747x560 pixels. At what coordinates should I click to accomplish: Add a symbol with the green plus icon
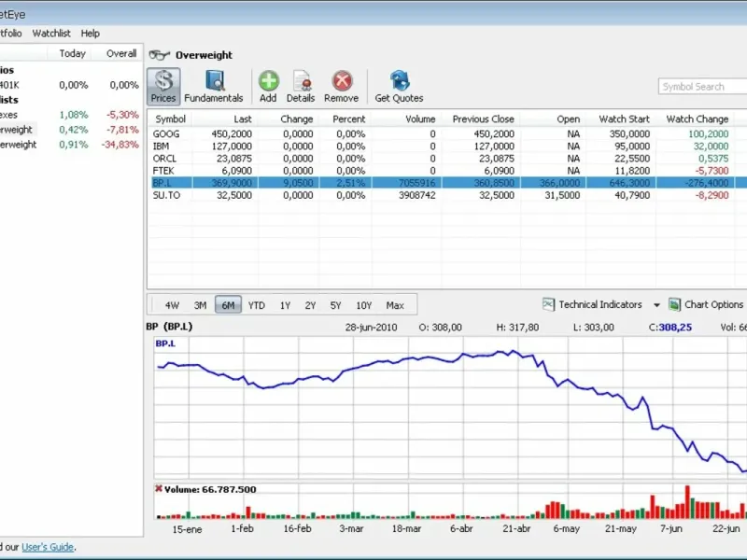[268, 87]
